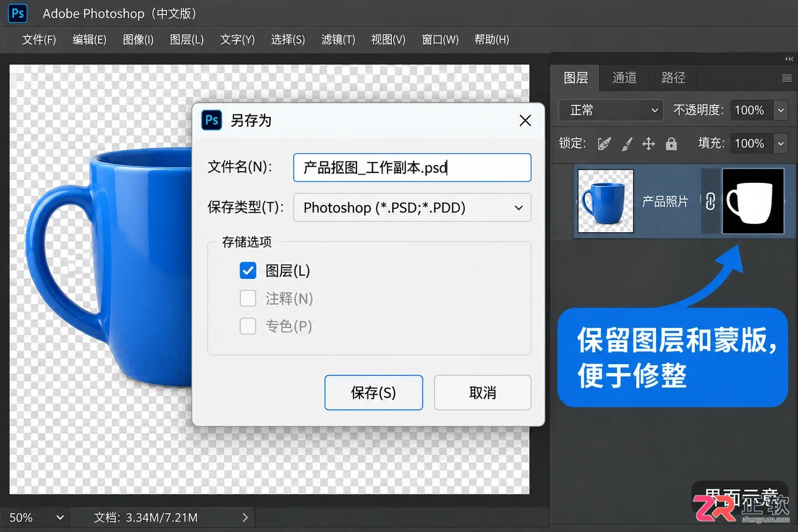Switch to the 路径 tab
Screen dimensions: 798x532
[673, 78]
